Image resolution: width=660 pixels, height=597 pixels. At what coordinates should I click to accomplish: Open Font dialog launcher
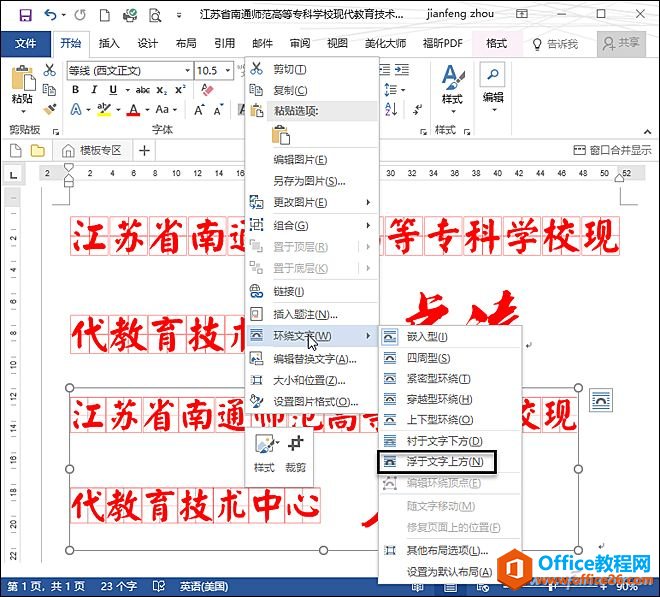(56, 132)
